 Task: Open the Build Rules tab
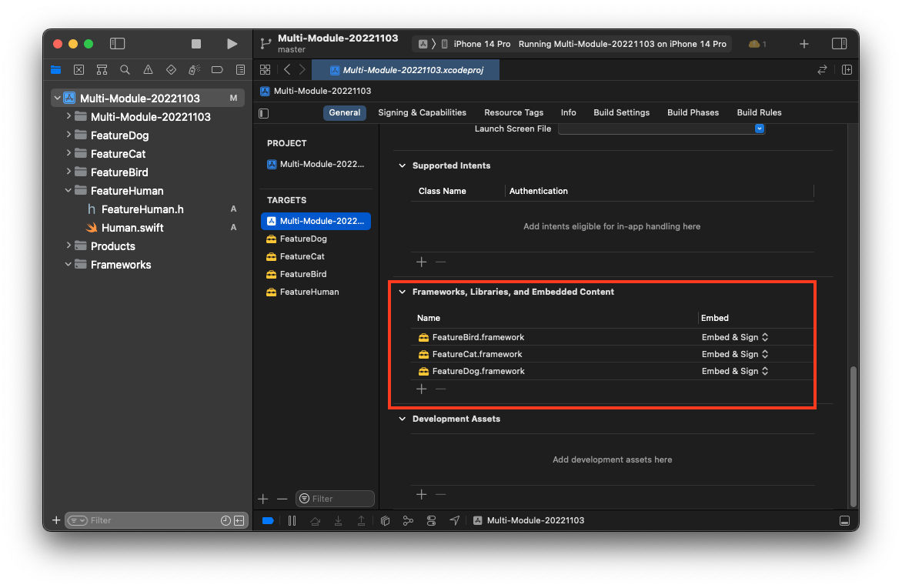coord(759,113)
